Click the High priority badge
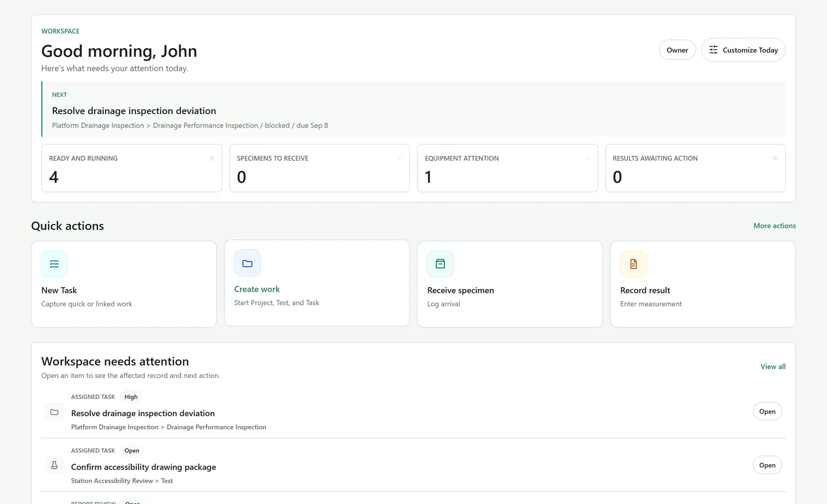Screen dimensions: 827x504 pyautogui.click(x=131, y=397)
